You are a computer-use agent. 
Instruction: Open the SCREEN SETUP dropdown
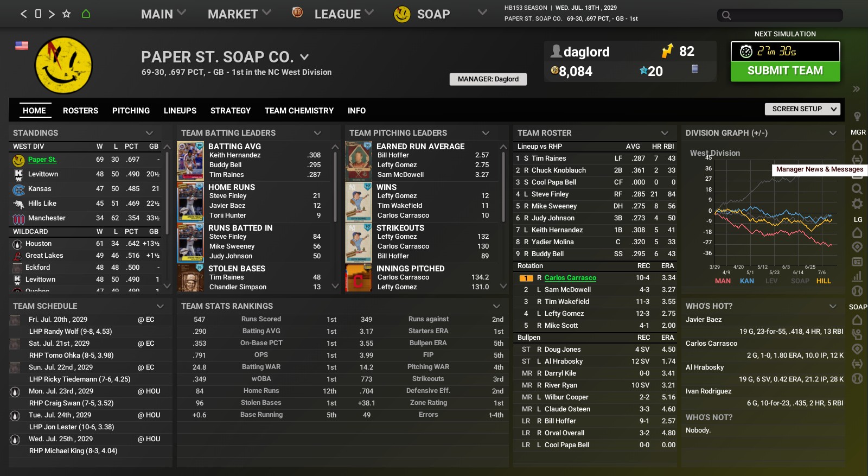(802, 109)
